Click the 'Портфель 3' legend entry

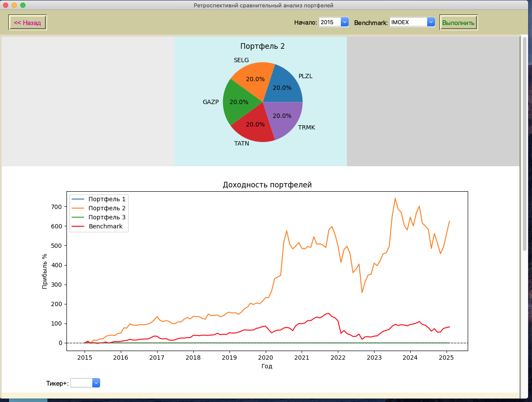click(107, 217)
